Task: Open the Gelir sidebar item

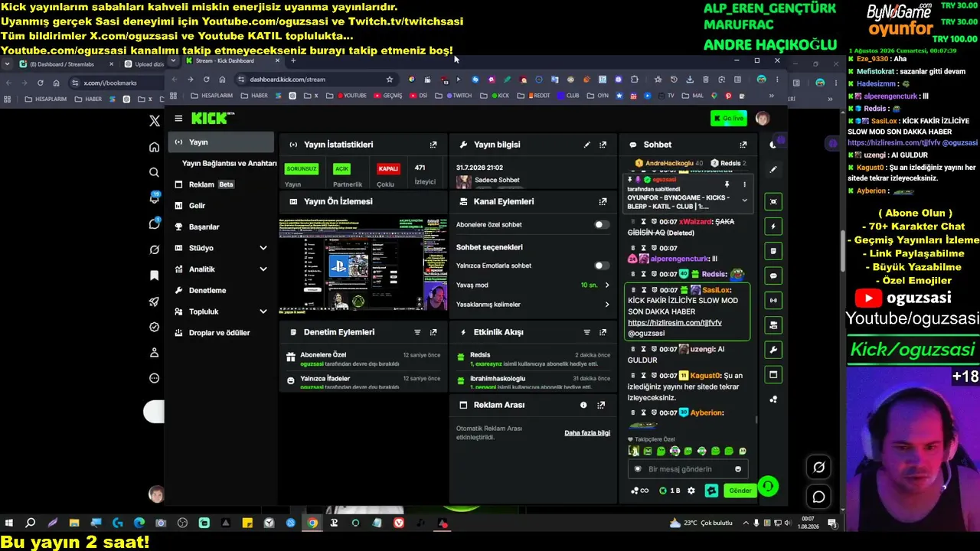Action: point(221,206)
